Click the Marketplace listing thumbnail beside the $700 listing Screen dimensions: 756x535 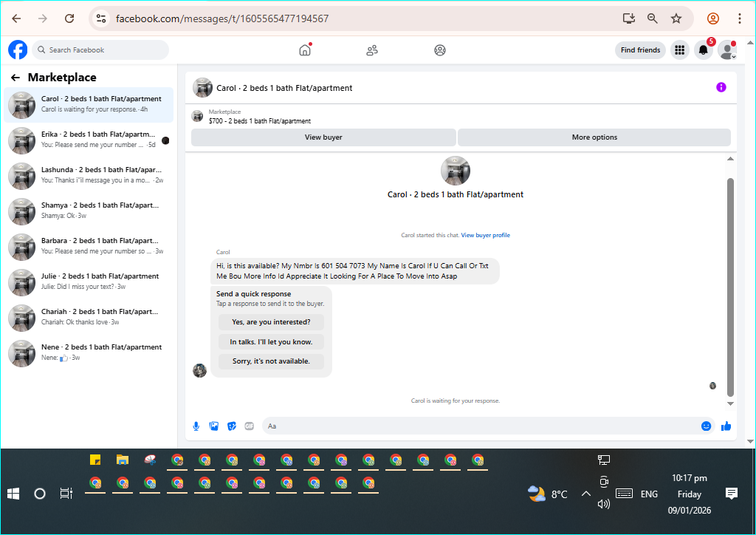197,116
